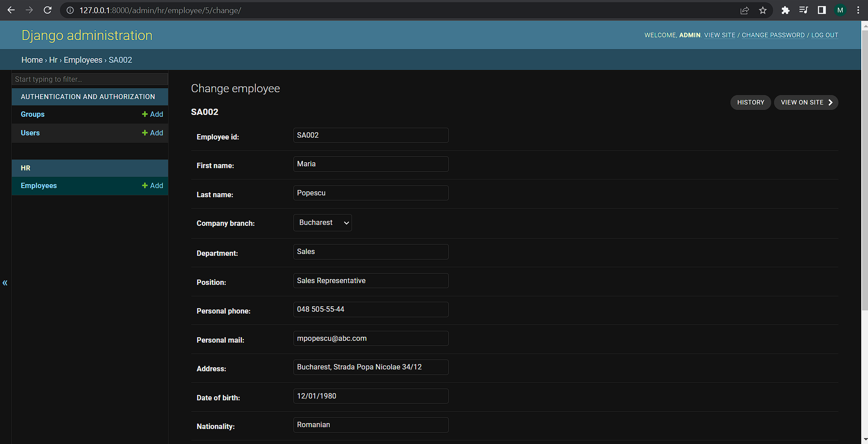The height and width of the screenshot is (444, 868).
Task: Click the share icon
Action: [x=744, y=10]
